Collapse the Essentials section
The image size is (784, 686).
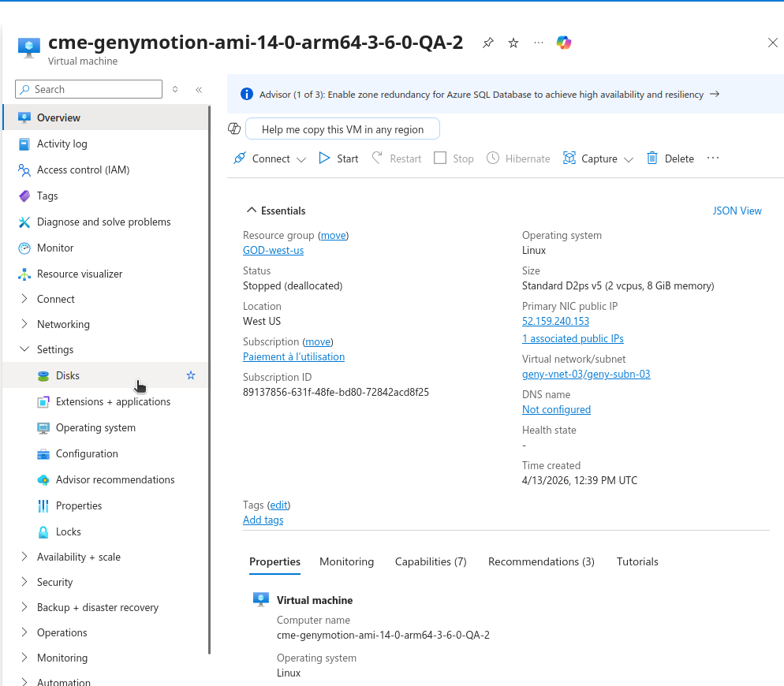253,210
